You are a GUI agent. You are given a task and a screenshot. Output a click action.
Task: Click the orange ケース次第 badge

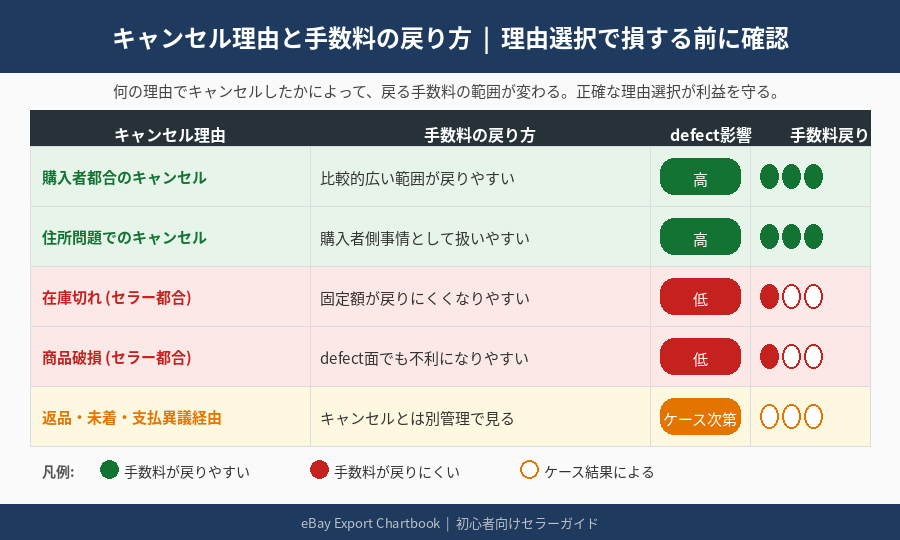pos(700,418)
